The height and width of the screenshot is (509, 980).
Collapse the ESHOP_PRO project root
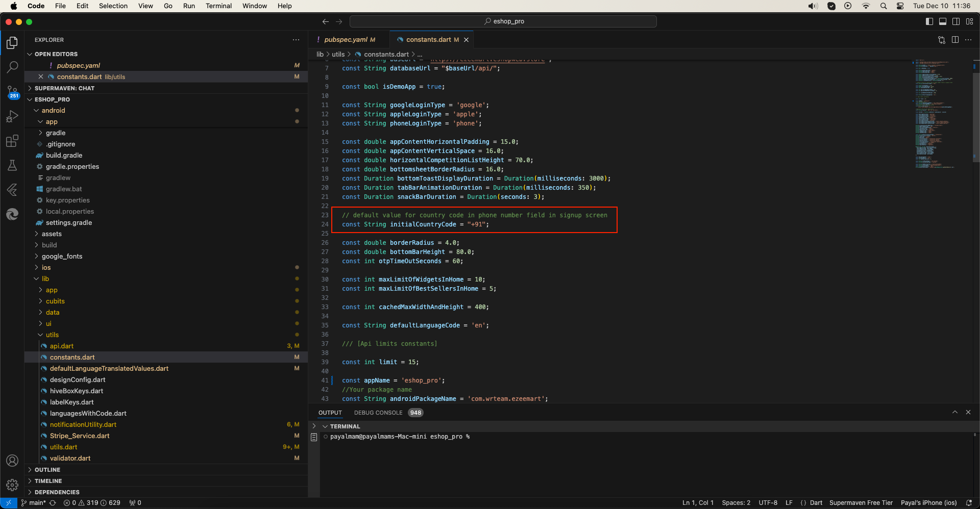click(52, 99)
